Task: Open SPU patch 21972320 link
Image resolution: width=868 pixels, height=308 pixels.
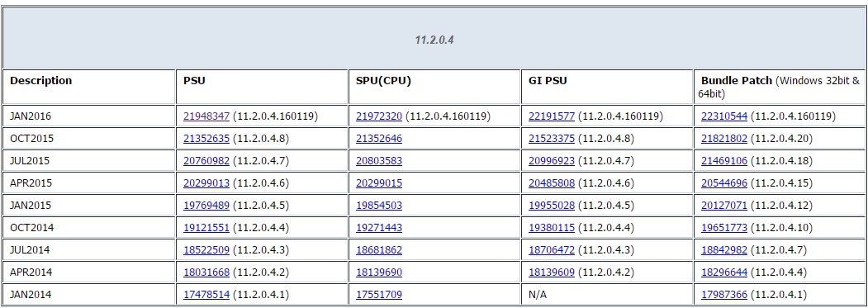Action: 379,116
